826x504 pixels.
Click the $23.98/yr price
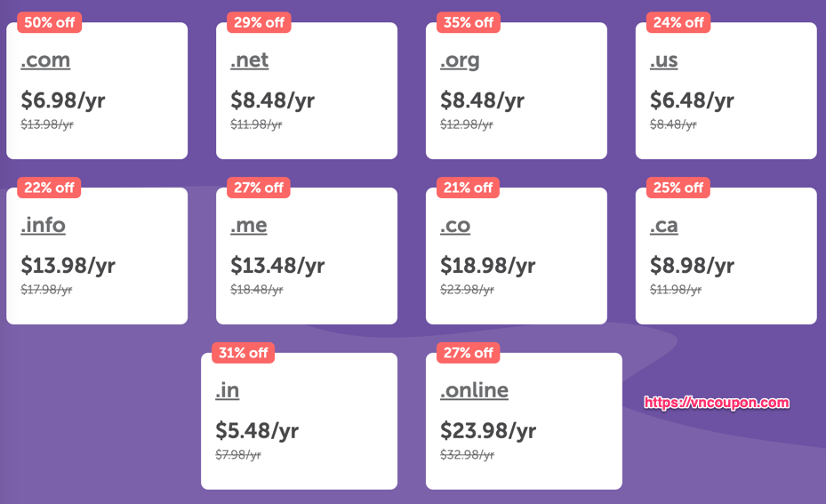coord(488,431)
